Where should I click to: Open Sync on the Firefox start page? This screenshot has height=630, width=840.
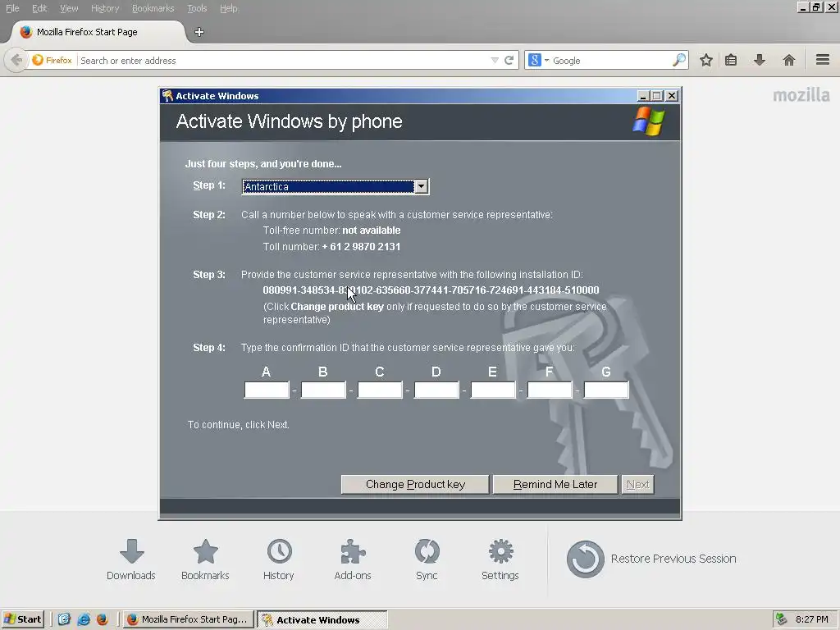coord(427,559)
